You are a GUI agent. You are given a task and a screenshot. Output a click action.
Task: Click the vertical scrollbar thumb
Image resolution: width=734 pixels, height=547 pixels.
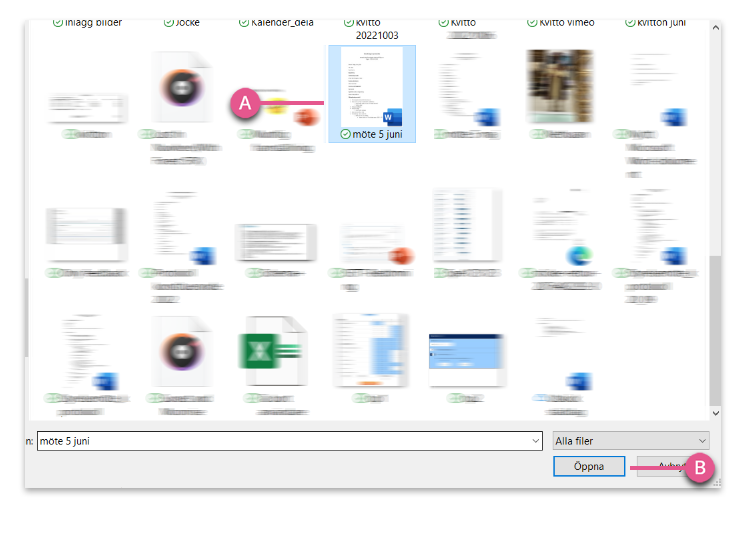coord(715,330)
